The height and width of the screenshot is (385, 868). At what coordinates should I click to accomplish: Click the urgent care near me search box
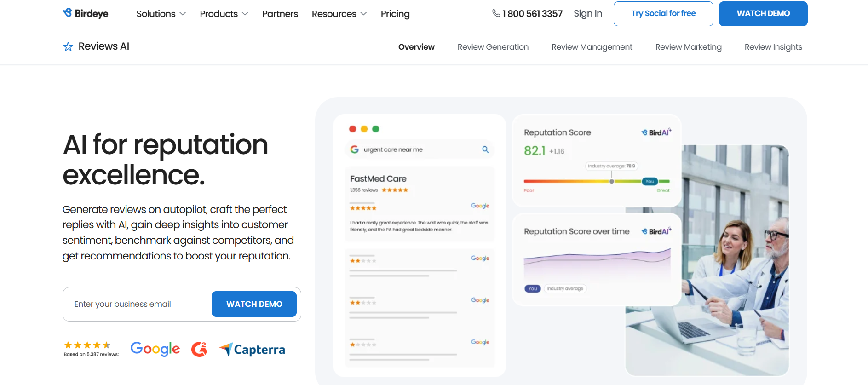[420, 149]
